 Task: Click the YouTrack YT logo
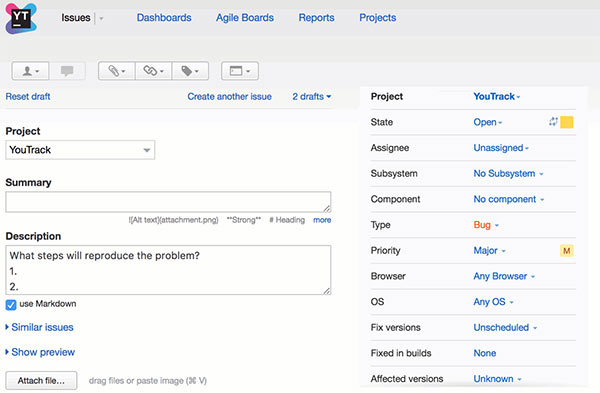coord(21,19)
